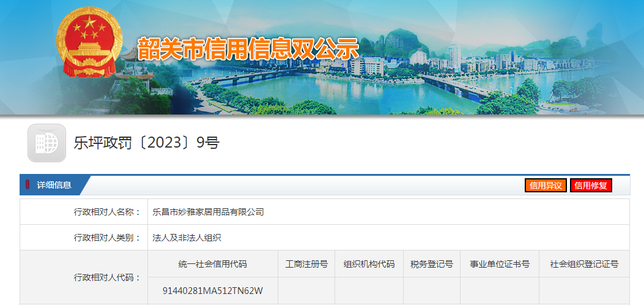Click the heading 乐坪政罚〔2023〕9号
This screenshot has width=644, height=305.
pyautogui.click(x=147, y=143)
